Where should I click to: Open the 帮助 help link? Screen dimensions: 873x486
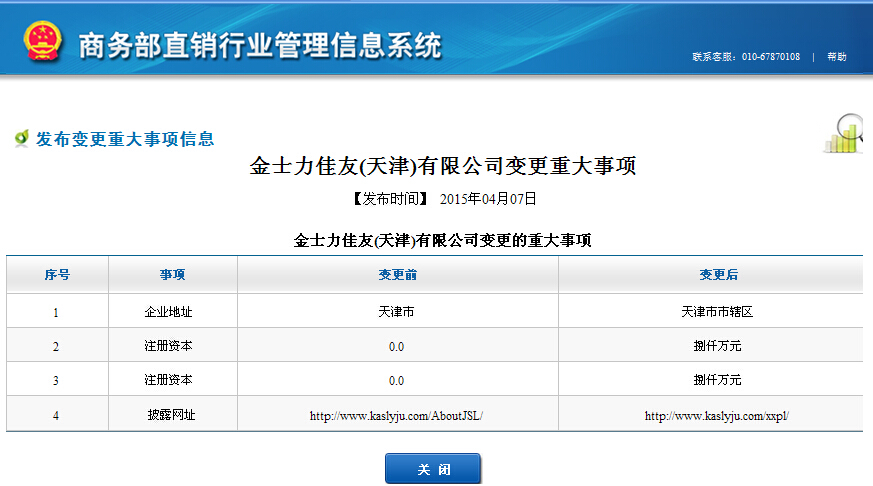point(836,57)
